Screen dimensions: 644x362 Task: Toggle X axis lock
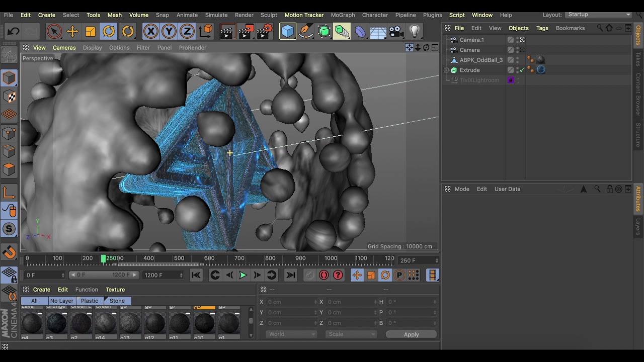[150, 32]
